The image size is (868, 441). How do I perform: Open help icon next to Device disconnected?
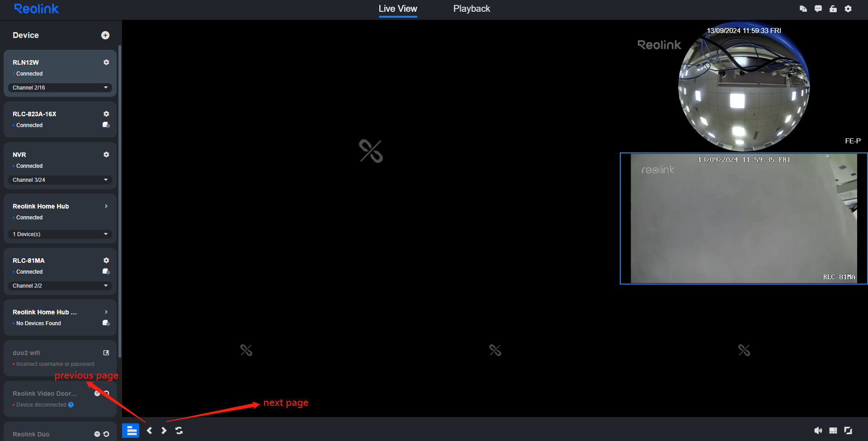71,405
